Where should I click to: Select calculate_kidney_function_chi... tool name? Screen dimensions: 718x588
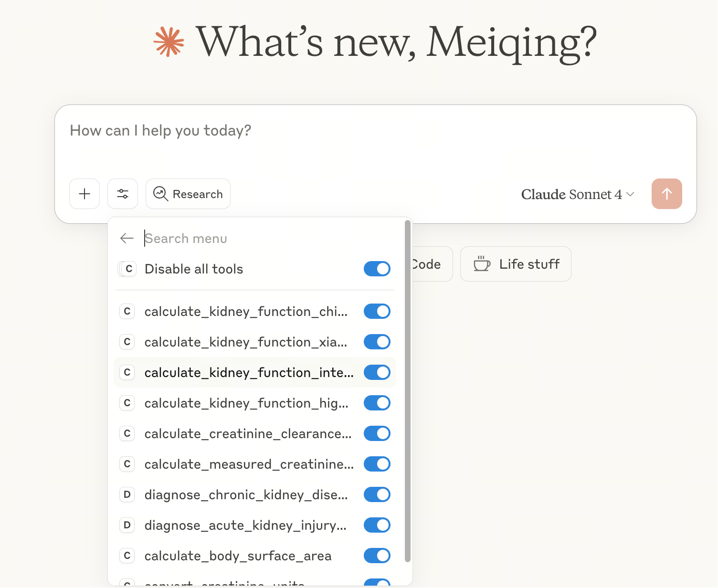246,311
